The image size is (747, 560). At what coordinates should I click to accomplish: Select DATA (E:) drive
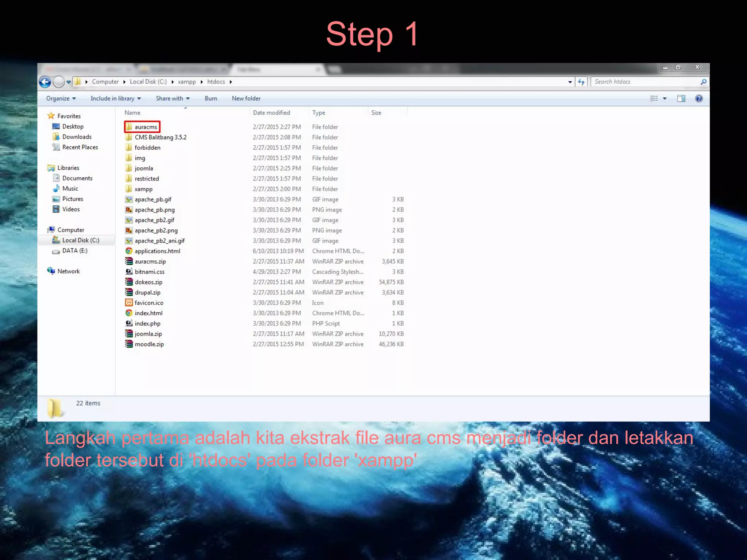(x=75, y=250)
